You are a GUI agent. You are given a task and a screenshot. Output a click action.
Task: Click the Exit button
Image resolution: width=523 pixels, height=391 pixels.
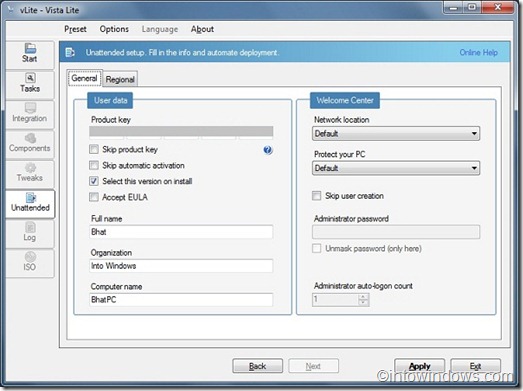pyautogui.click(x=476, y=366)
